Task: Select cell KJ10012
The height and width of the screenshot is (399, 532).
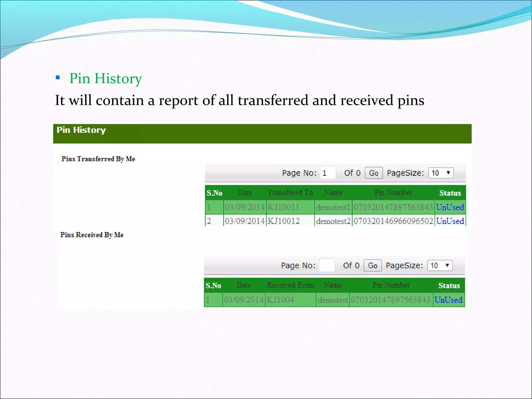Action: coord(290,221)
